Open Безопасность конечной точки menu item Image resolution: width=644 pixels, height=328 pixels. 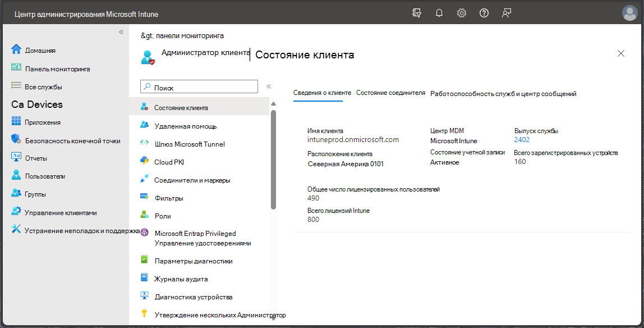point(73,141)
